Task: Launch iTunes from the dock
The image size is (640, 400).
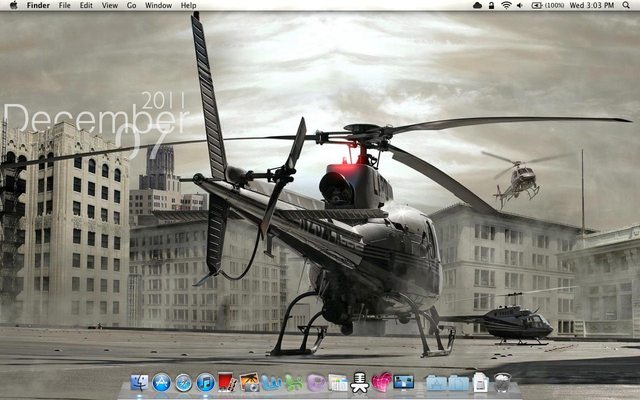Action: point(206,383)
